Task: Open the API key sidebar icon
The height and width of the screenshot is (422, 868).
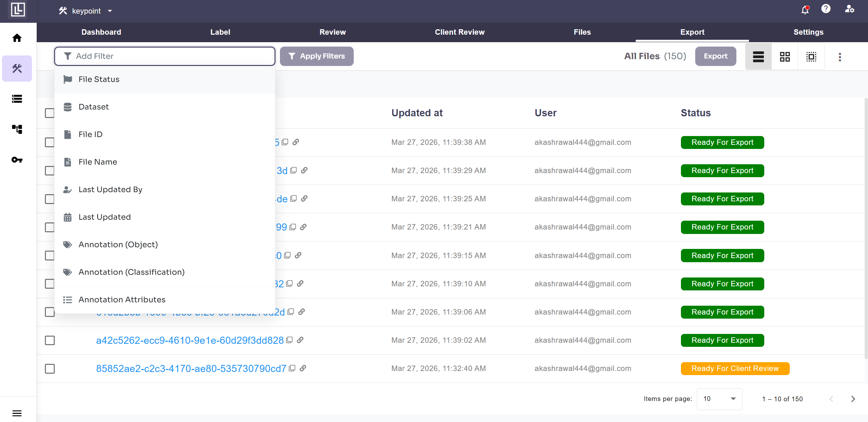Action: pyautogui.click(x=17, y=160)
